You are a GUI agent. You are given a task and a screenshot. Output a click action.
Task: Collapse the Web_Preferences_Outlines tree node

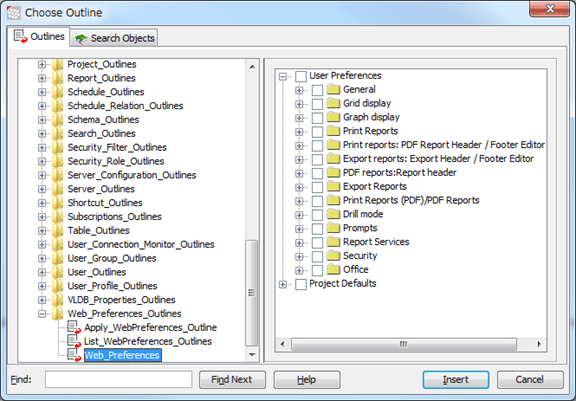[x=42, y=314]
